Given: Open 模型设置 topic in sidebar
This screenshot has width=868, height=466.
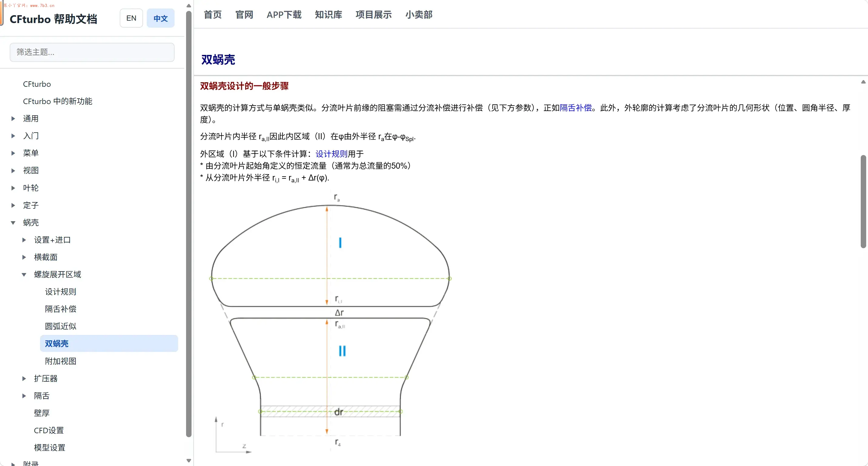Looking at the screenshot, I should click(x=49, y=448).
